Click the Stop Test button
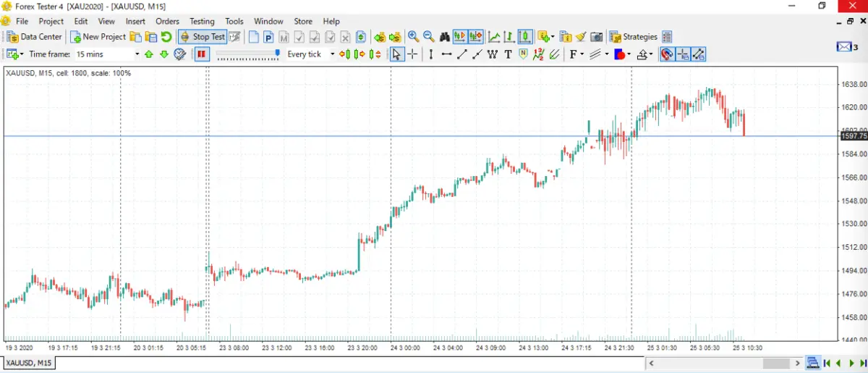The width and height of the screenshot is (868, 373). coord(203,36)
